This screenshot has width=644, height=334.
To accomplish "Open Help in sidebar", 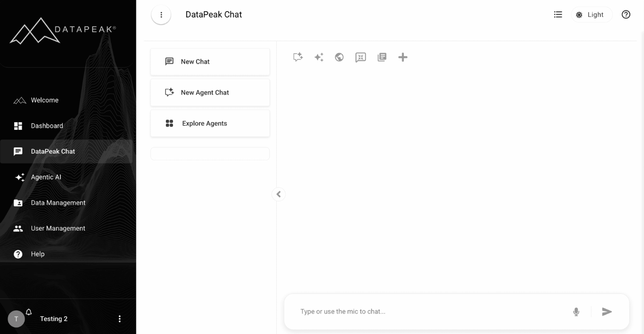I will [x=66, y=254].
